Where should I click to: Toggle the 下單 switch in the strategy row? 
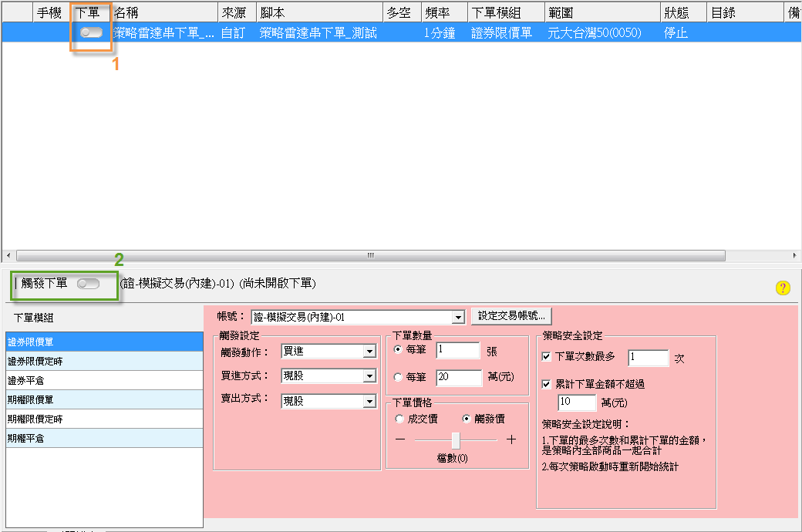click(x=91, y=32)
